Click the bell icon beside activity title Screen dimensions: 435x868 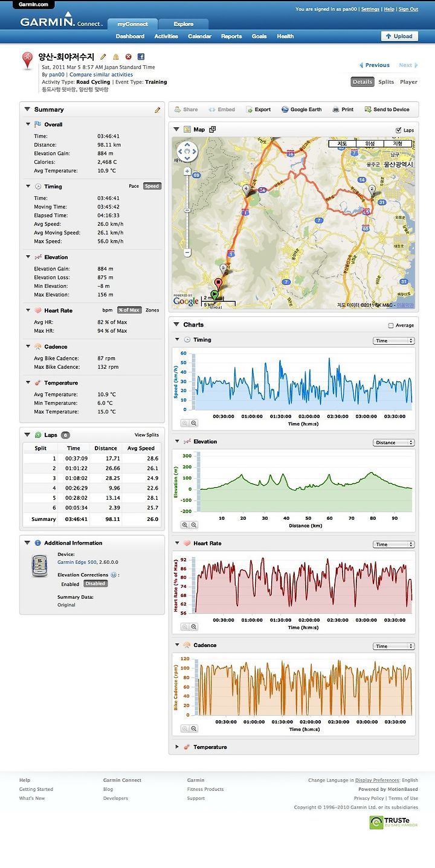[116, 57]
